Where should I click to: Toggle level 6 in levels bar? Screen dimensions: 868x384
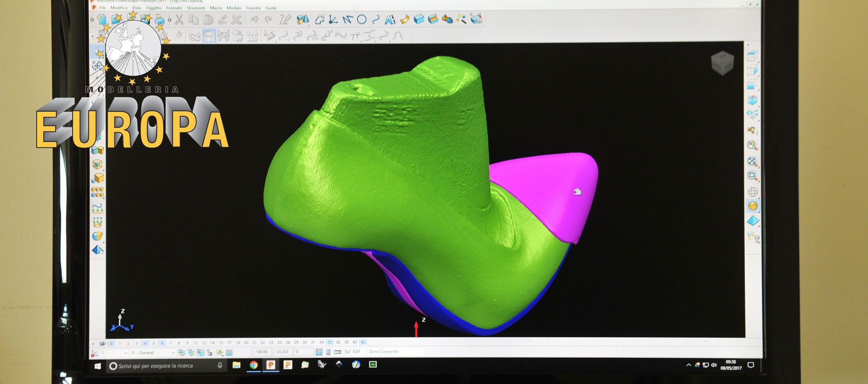tap(162, 343)
